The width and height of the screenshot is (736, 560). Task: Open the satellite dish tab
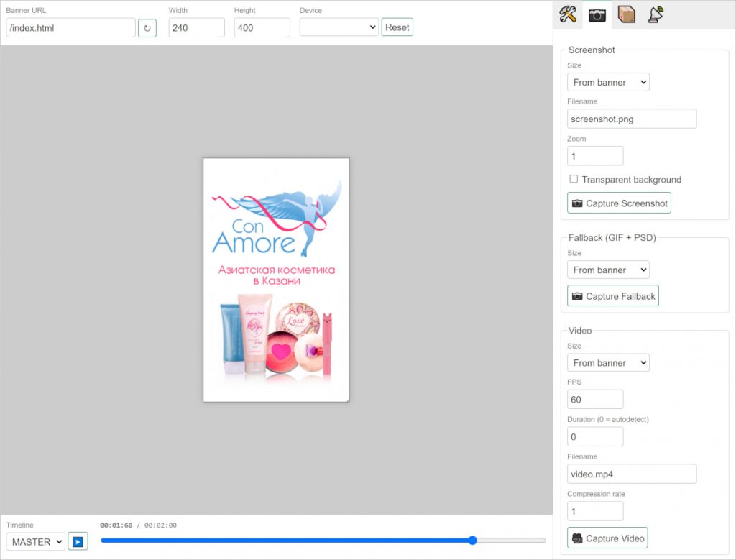coord(655,14)
